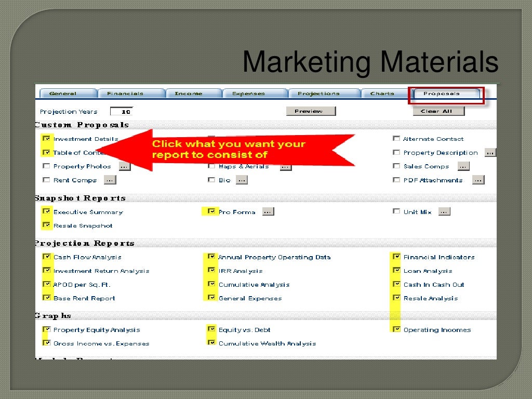Open Property Description ellipsis options
532x399 pixels.
pyautogui.click(x=490, y=153)
